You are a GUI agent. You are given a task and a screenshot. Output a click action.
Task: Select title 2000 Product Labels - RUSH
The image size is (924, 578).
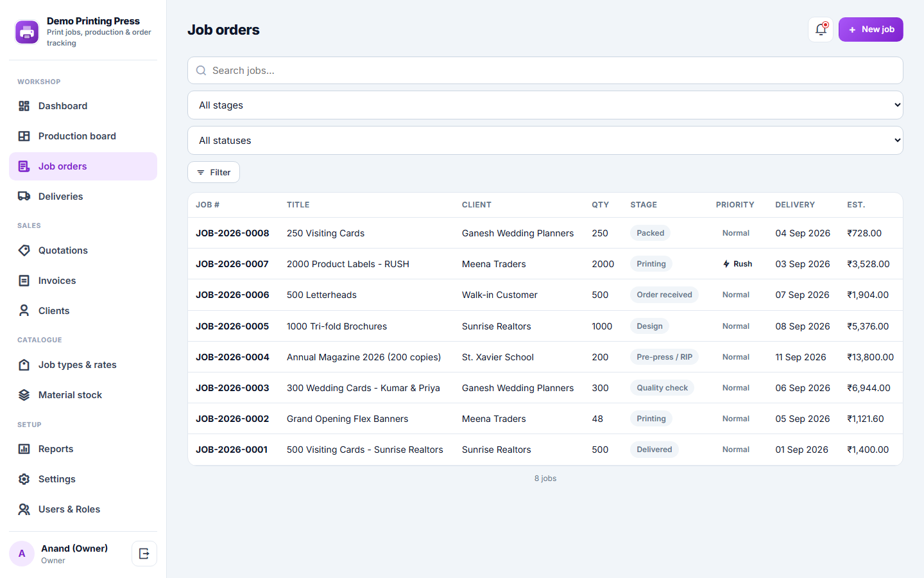[348, 264]
